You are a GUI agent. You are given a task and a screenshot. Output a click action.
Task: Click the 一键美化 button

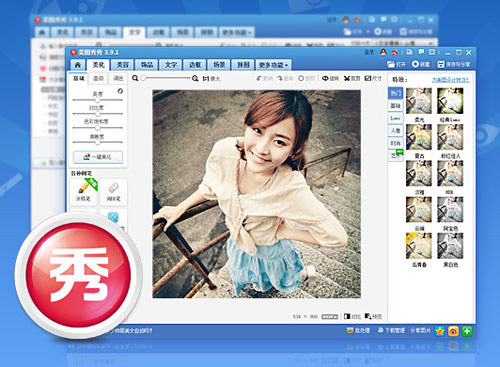(98, 157)
